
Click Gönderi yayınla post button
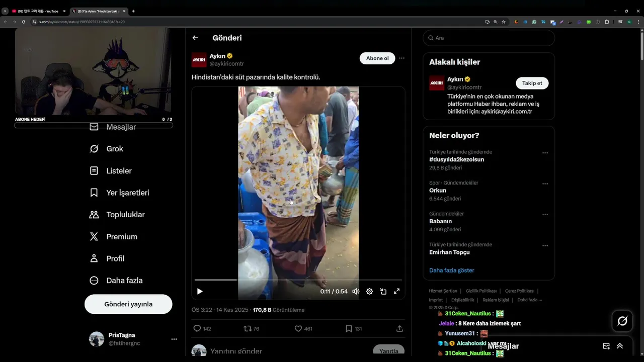click(128, 304)
